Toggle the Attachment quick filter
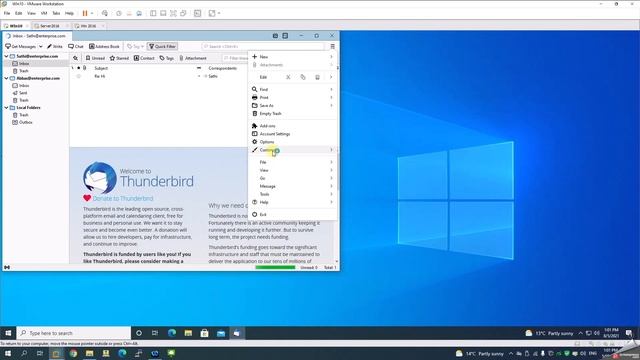Viewport: 640px width, 360px height. pyautogui.click(x=193, y=58)
